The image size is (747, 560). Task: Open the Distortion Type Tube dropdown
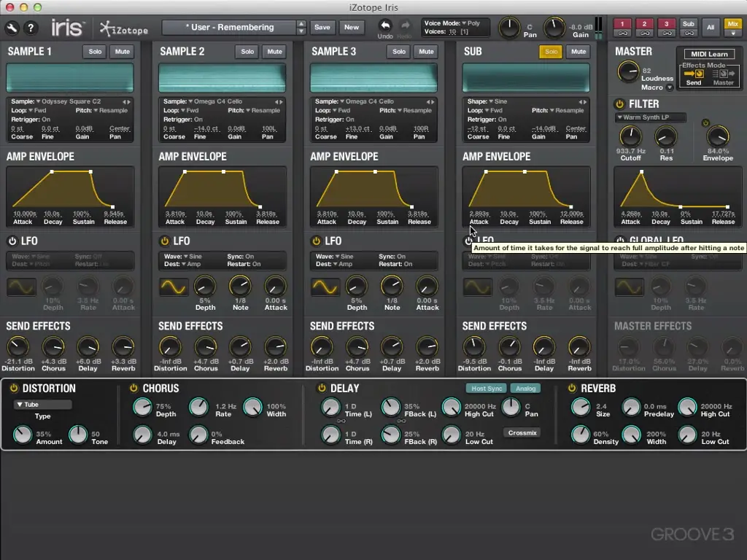coord(42,405)
